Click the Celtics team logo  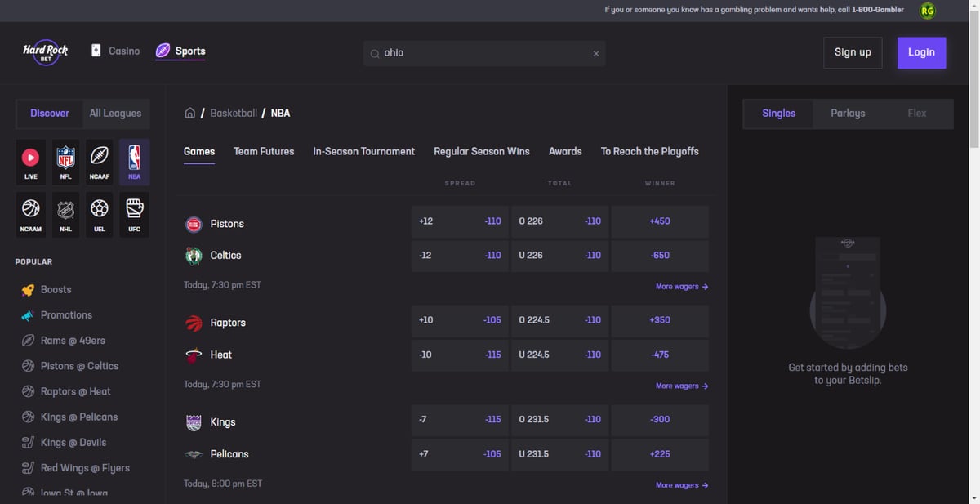(x=194, y=256)
